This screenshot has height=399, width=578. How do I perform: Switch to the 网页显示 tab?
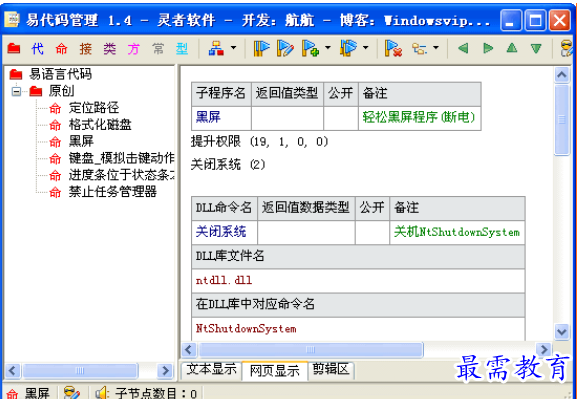tap(275, 371)
